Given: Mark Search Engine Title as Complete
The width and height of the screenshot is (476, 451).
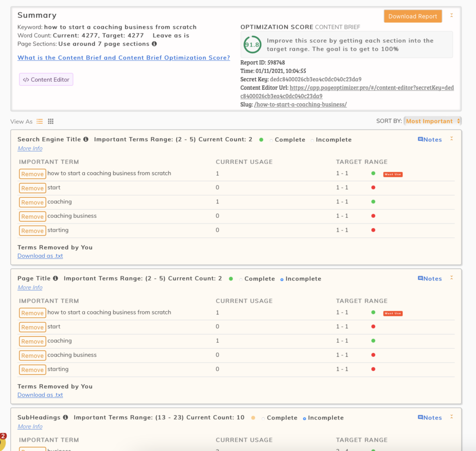Looking at the screenshot, I should 271,140.
